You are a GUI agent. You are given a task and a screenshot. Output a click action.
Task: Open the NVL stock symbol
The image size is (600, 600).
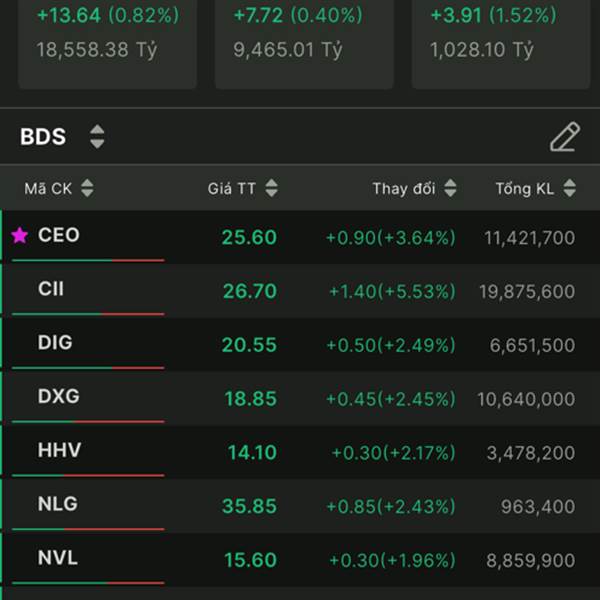click(x=57, y=558)
